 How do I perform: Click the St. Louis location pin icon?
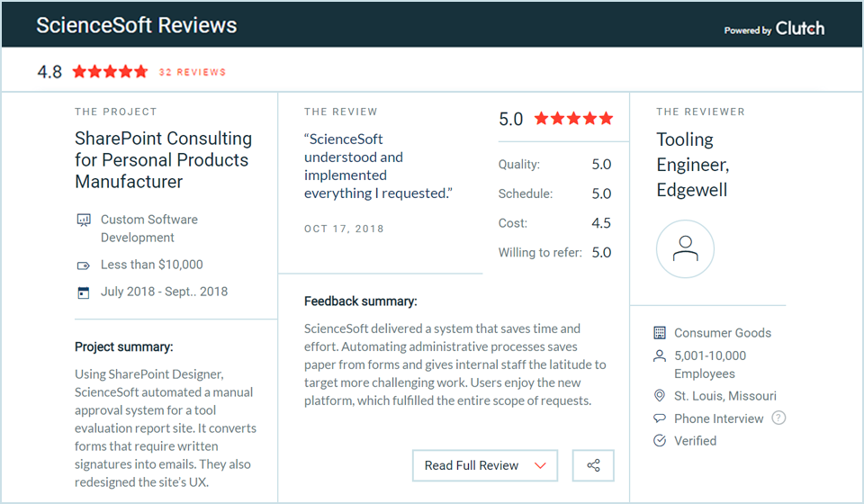click(660, 397)
